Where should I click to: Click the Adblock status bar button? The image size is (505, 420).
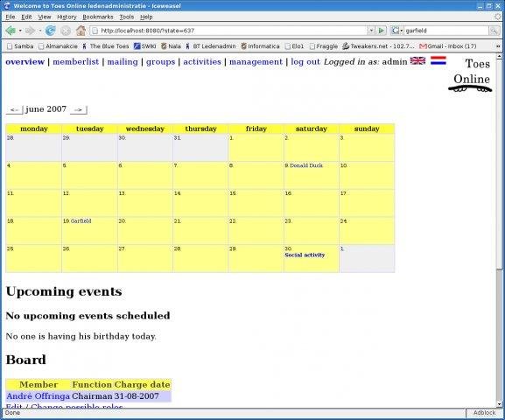[484, 413]
